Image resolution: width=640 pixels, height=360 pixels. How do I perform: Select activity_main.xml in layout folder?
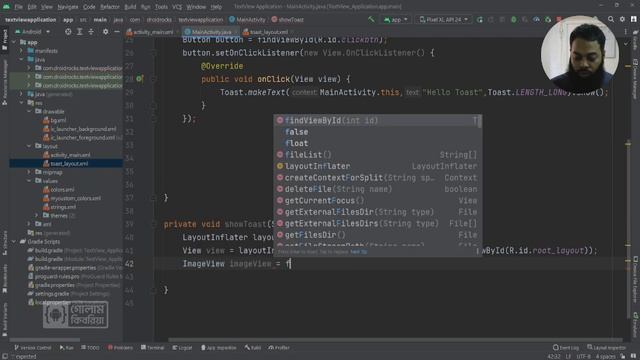(67, 155)
